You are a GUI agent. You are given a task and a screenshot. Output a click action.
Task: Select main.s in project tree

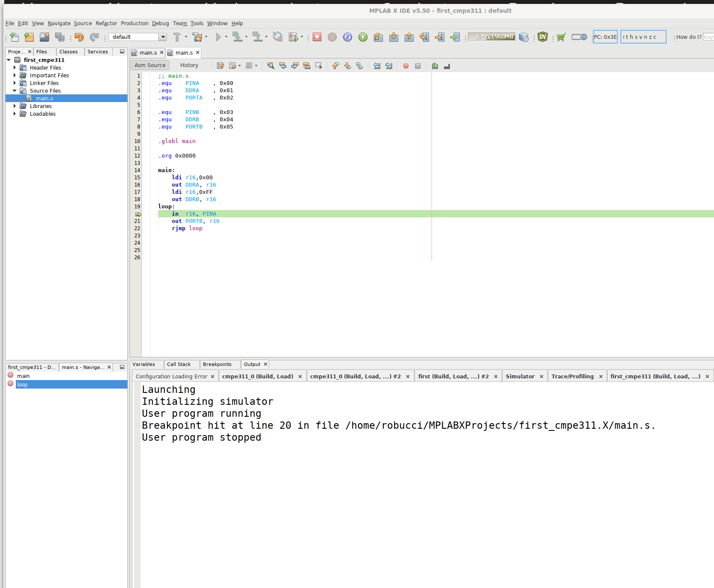point(44,99)
